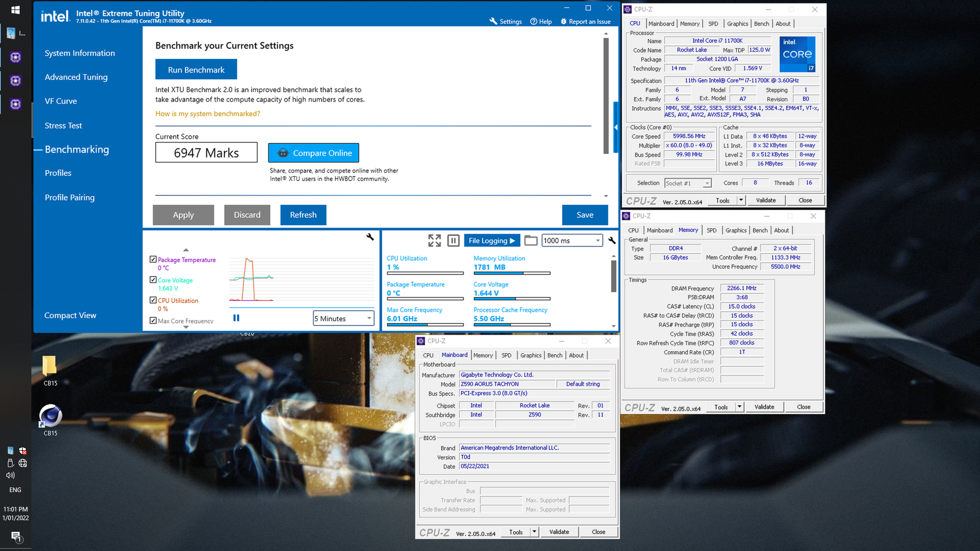Switch to Bench tab in Mainboard CPU-Z window

point(555,356)
